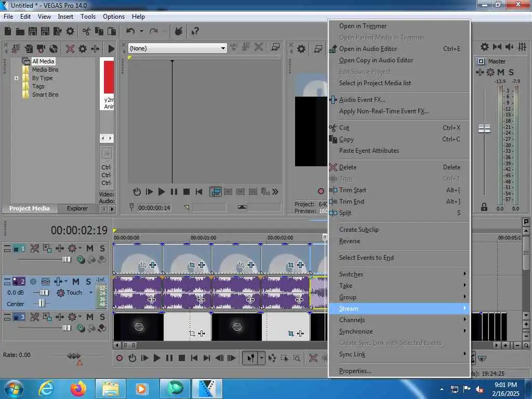
Task: Expand Switches submenu in context menu
Action: [400, 274]
